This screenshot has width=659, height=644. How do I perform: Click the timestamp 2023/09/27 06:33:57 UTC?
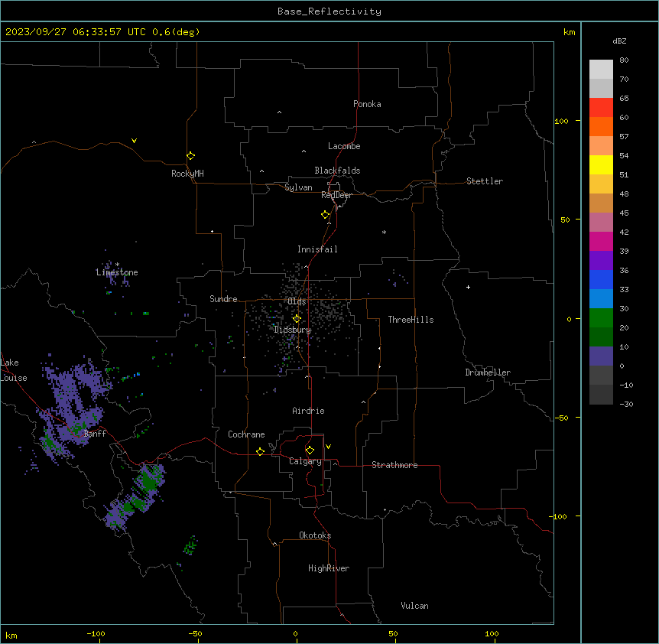75,32
